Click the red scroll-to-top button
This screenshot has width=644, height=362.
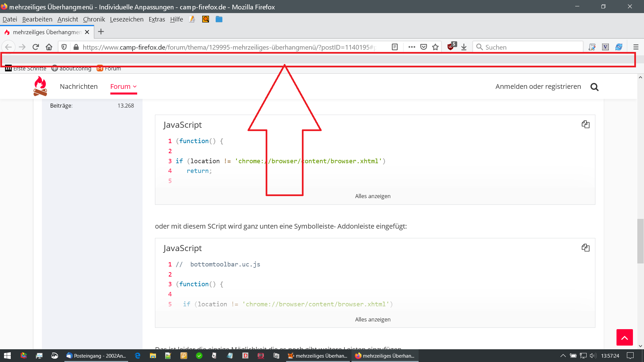tap(624, 337)
